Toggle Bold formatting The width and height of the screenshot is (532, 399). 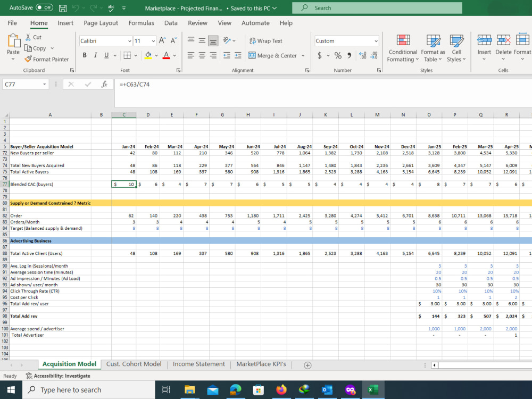(x=85, y=55)
